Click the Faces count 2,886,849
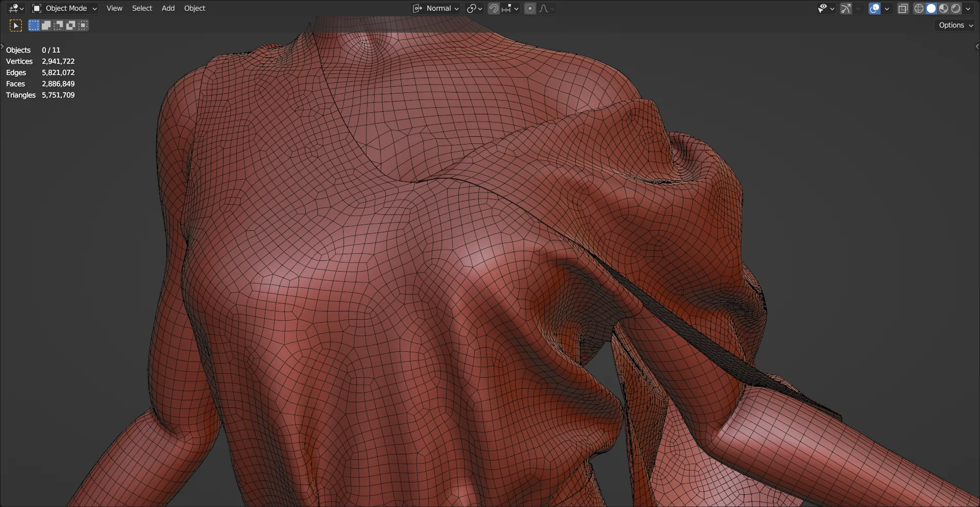This screenshot has height=507, width=980. tap(58, 84)
